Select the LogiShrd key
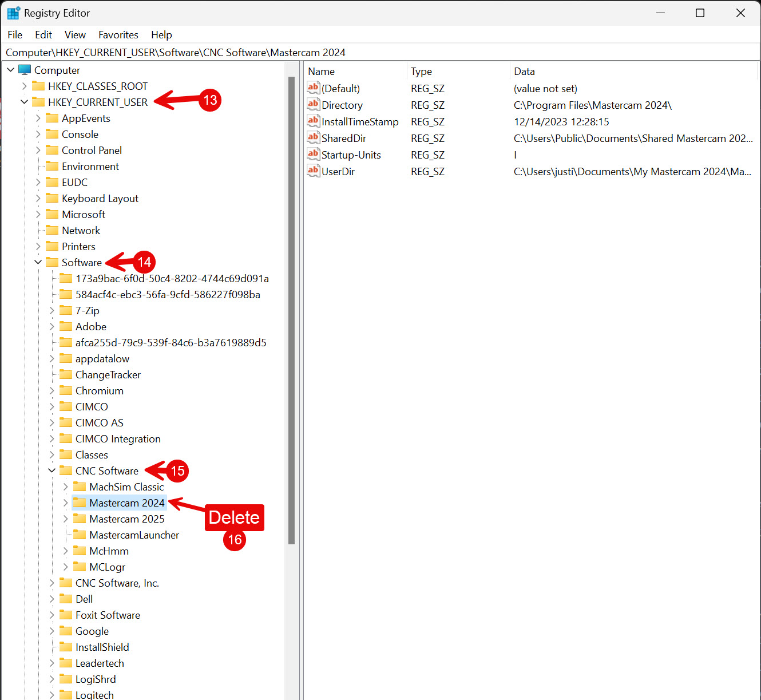 (x=96, y=679)
